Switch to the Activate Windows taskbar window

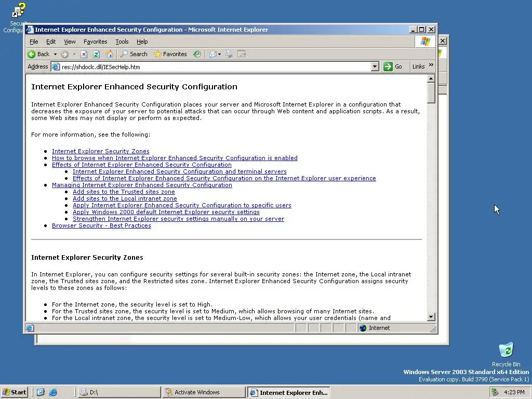tap(204, 392)
